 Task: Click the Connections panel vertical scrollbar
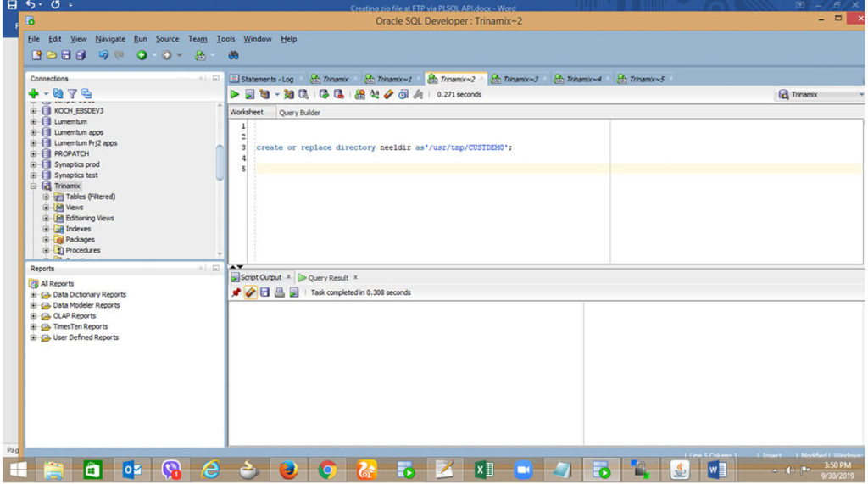coord(220,162)
